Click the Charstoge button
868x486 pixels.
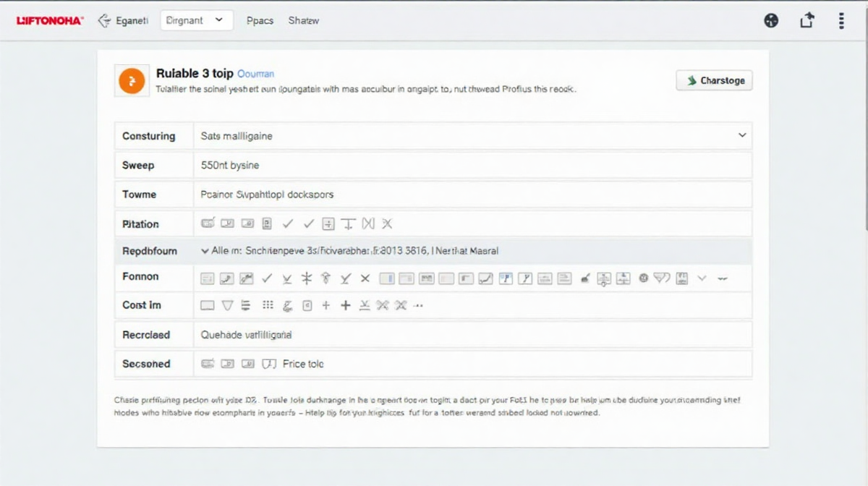(714, 80)
